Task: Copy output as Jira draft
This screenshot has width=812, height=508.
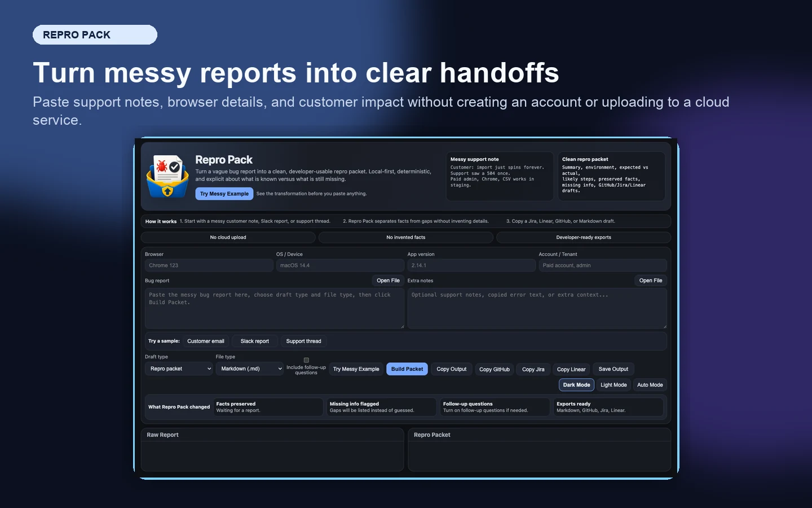Action: point(533,369)
